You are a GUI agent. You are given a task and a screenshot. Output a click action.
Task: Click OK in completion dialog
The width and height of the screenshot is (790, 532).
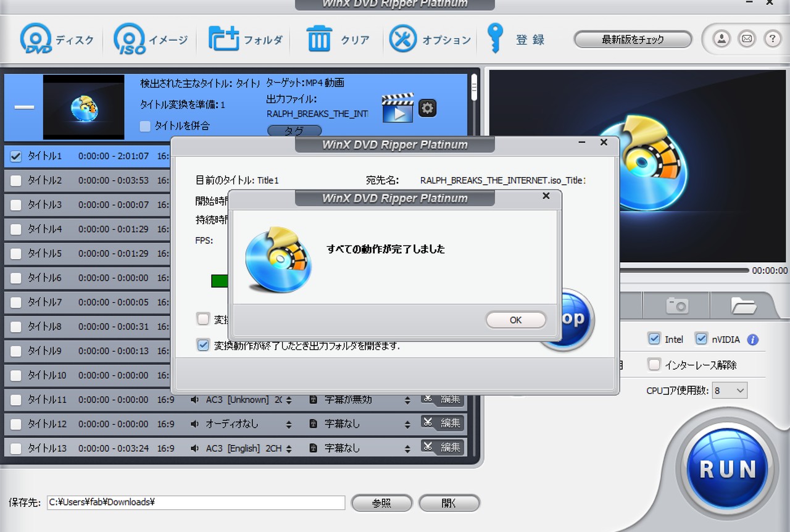(x=516, y=320)
